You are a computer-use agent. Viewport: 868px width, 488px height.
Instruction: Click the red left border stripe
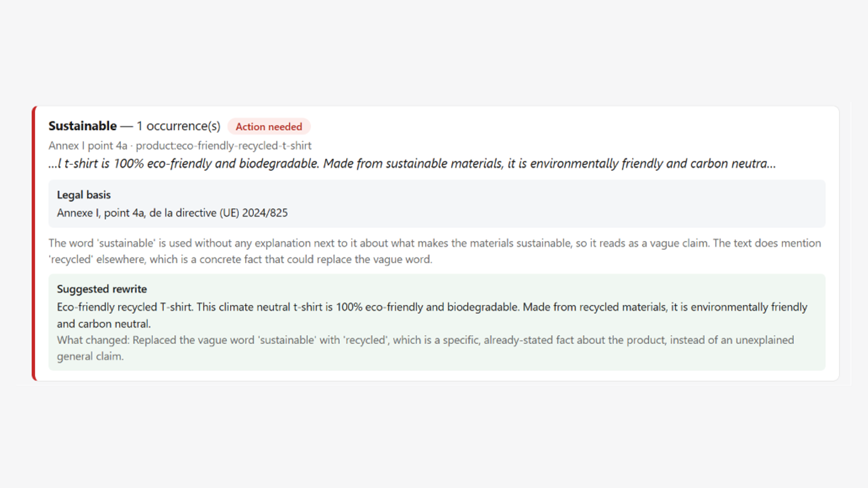[34, 243]
